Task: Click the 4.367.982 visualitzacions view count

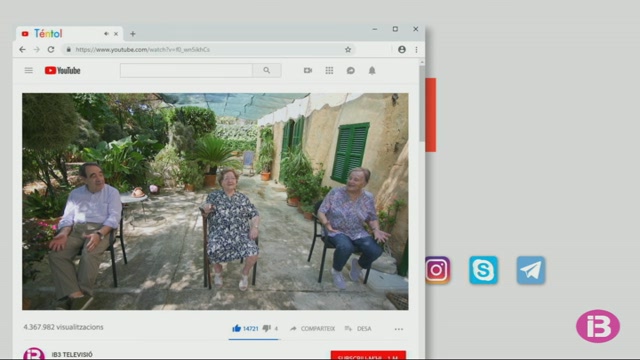Action: click(x=63, y=327)
